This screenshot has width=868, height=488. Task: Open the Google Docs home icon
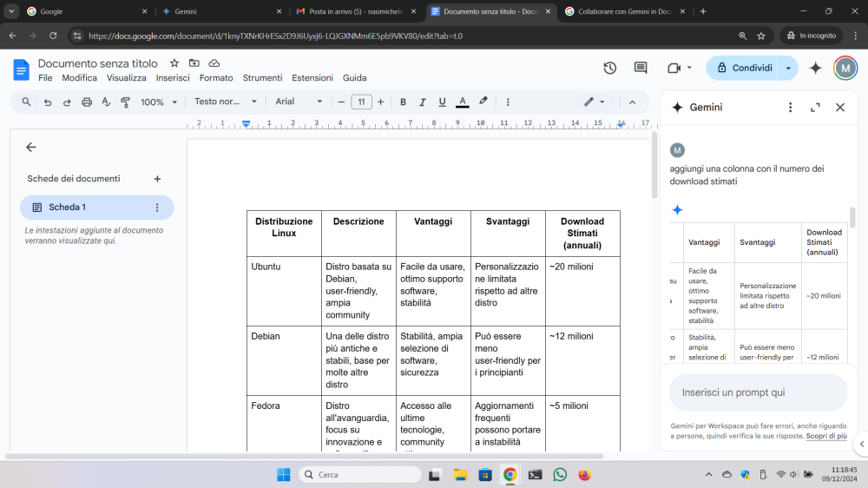pyautogui.click(x=21, y=69)
